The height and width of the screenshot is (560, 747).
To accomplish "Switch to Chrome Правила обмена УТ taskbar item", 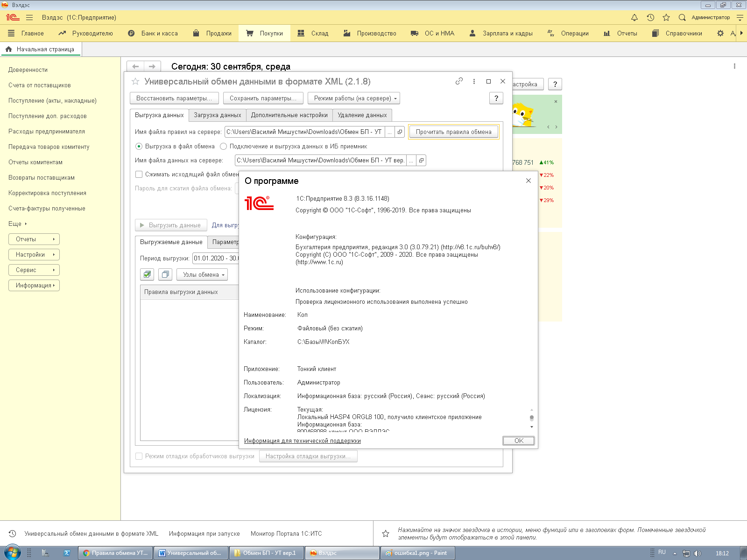I will click(x=115, y=553).
